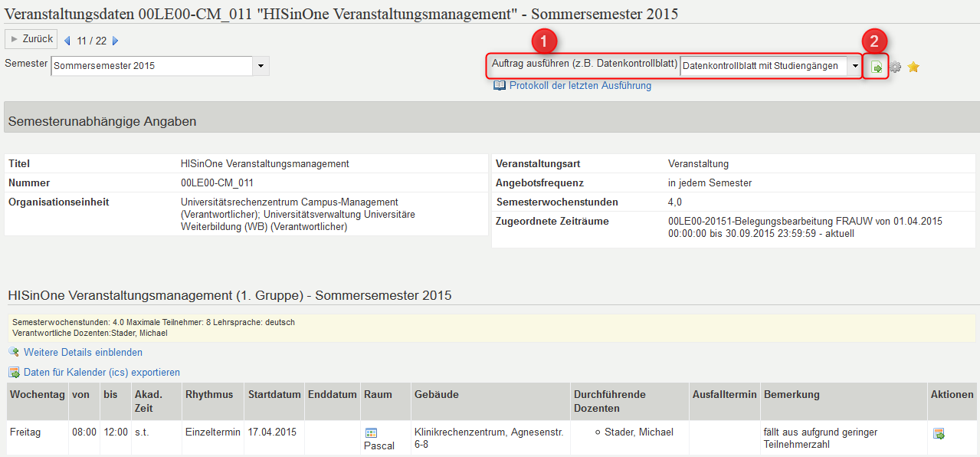
Task: Click the Zugeordnete Zeiträume value text
Action: coord(805,228)
